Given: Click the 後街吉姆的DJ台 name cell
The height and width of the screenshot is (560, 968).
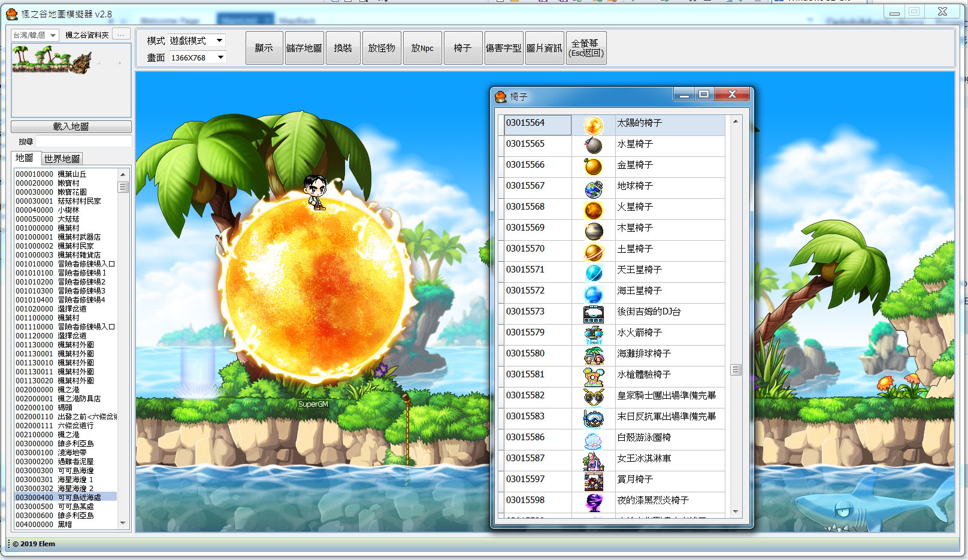Looking at the screenshot, I should coord(670,314).
